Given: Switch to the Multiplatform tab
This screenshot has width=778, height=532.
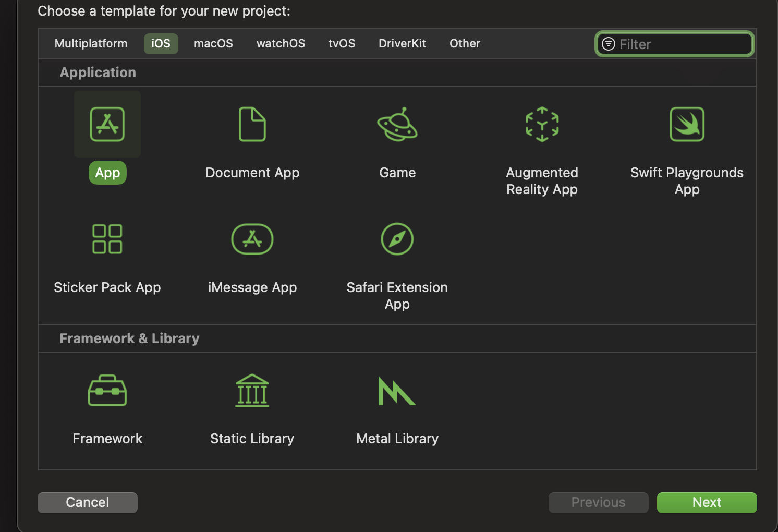Looking at the screenshot, I should (91, 43).
